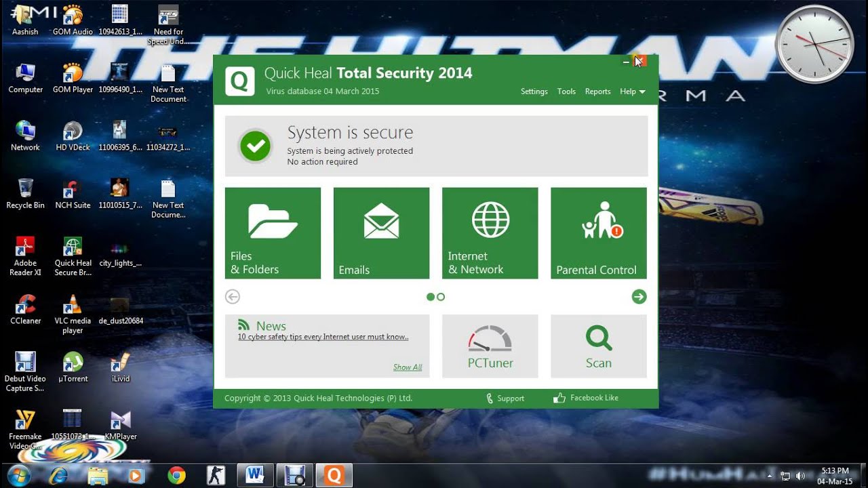Select the VLC media player desktop shortcut

(73, 314)
